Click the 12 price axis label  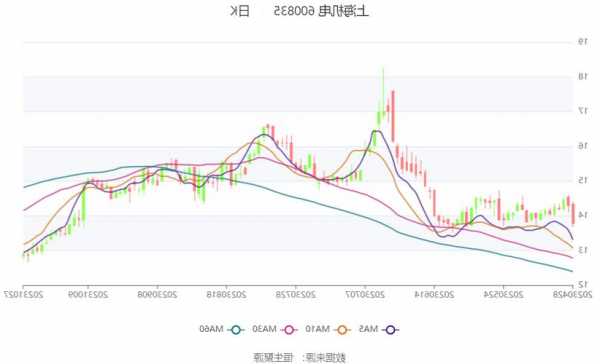(582, 284)
